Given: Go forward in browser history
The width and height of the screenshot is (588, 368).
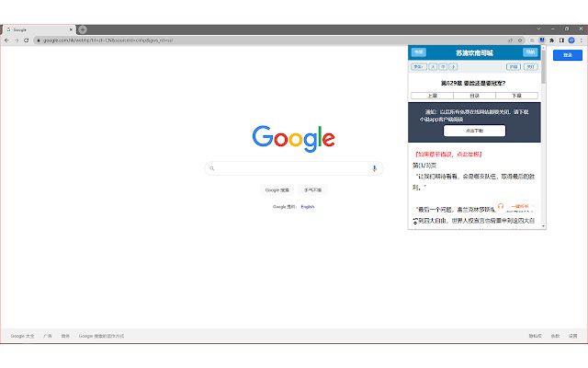Looking at the screenshot, I should click(17, 40).
